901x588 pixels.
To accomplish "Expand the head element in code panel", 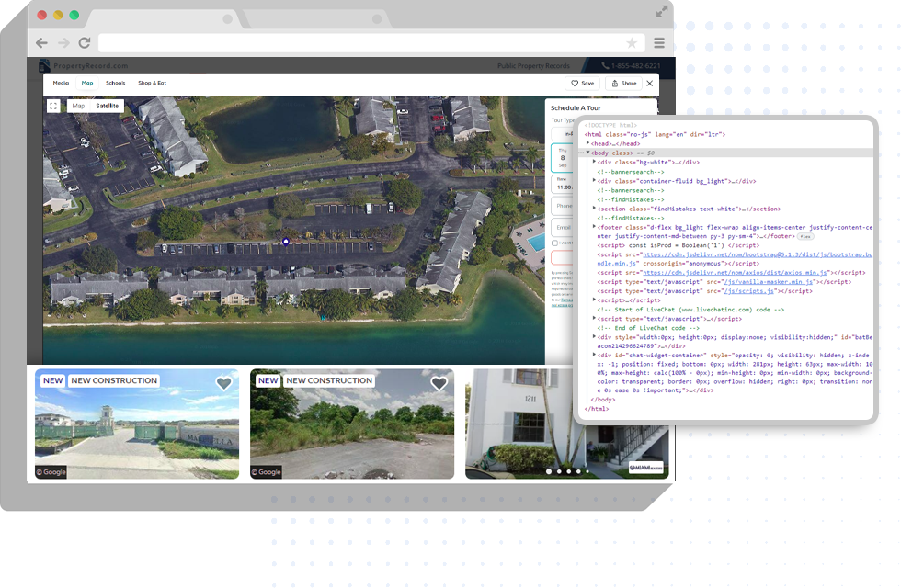I will pos(587,143).
